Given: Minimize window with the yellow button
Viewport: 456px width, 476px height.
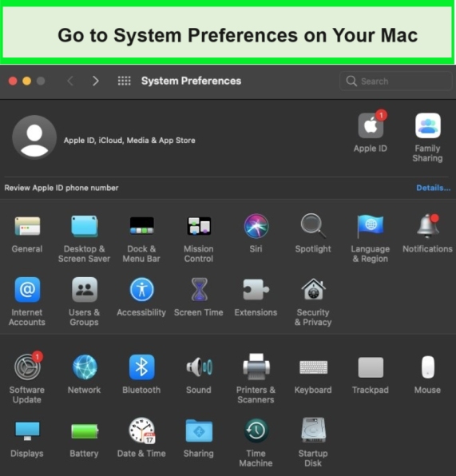Looking at the screenshot, I should (x=26, y=81).
